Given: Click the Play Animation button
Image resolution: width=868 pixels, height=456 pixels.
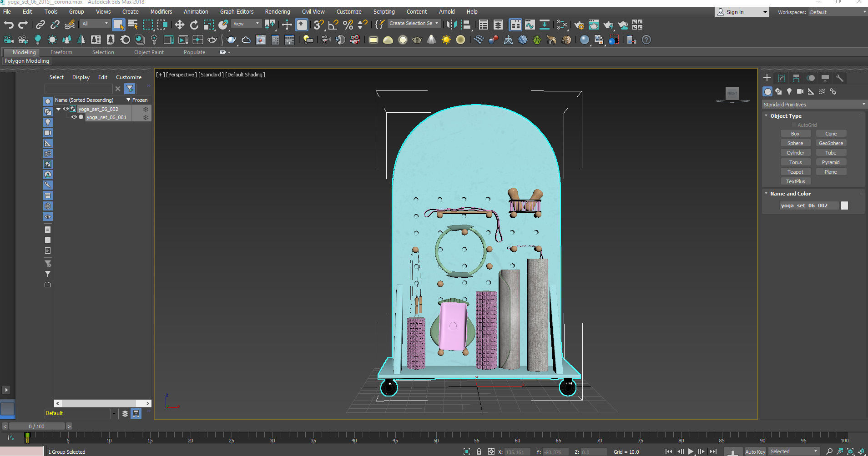Looking at the screenshot, I should click(x=691, y=451).
